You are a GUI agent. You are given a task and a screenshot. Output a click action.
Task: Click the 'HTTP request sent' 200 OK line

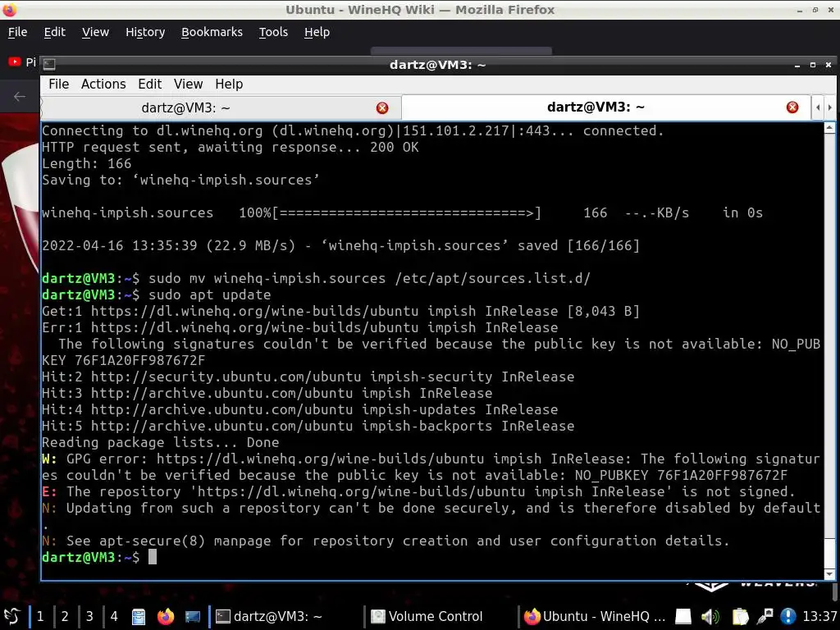231,148
